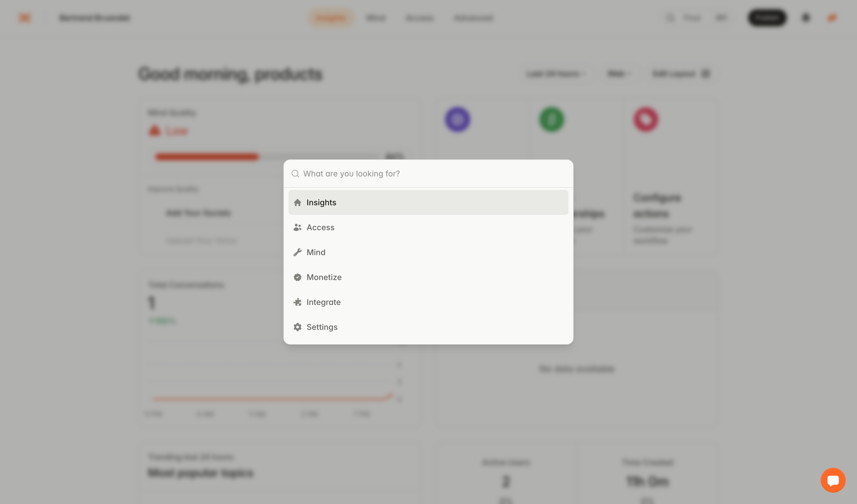
Task: Switch to the Insights tab in the top bar
Action: coord(331,18)
